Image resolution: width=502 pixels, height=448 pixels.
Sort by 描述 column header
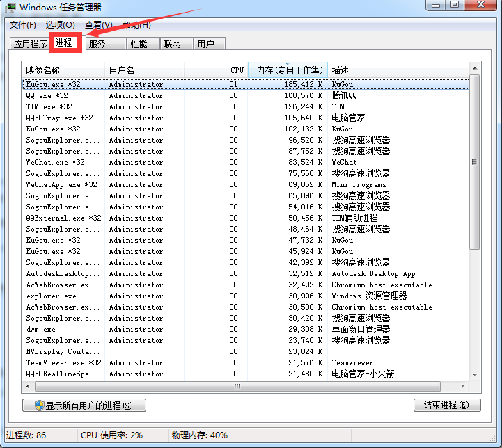coord(398,70)
